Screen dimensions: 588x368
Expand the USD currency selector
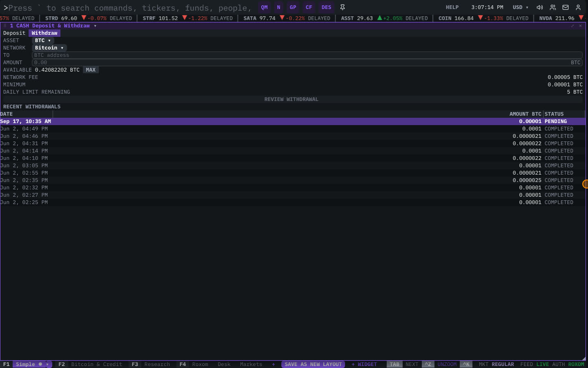click(x=521, y=7)
